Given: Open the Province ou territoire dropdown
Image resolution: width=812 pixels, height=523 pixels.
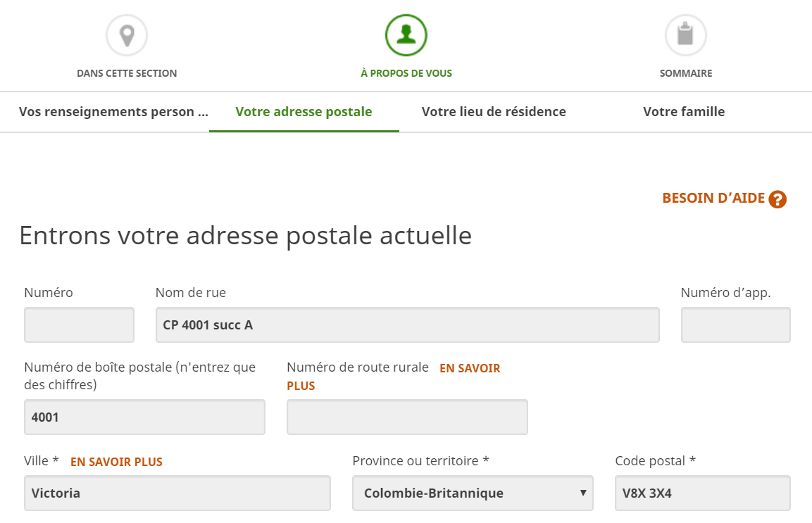Looking at the screenshot, I should point(473,493).
